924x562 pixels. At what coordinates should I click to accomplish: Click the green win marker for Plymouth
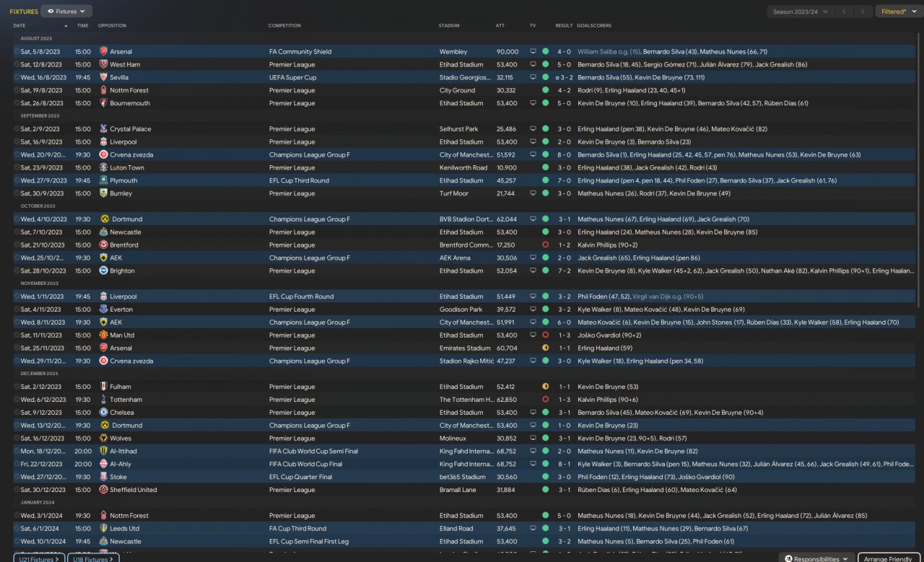545,181
